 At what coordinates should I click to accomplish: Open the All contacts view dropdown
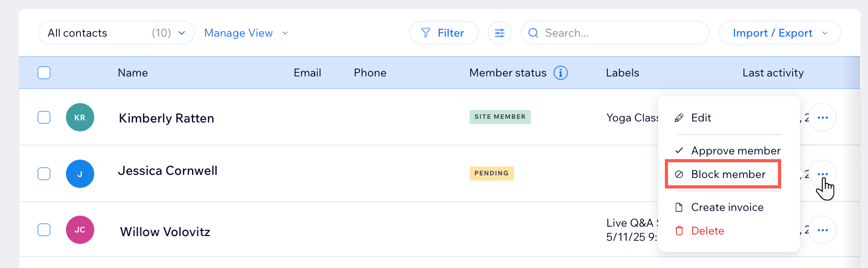pos(116,33)
